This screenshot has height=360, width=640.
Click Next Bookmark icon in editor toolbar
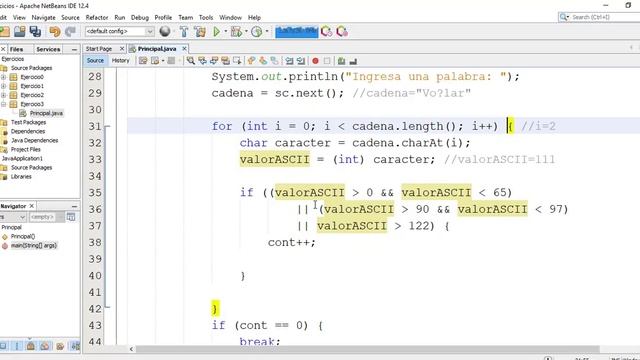tap(263, 61)
